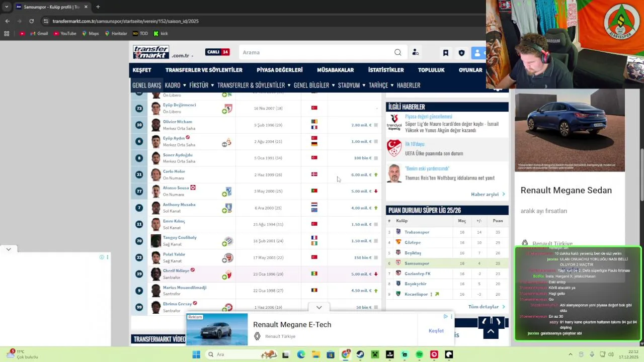Open Spotify from the taskbar
644x362 pixels.
coord(419,354)
